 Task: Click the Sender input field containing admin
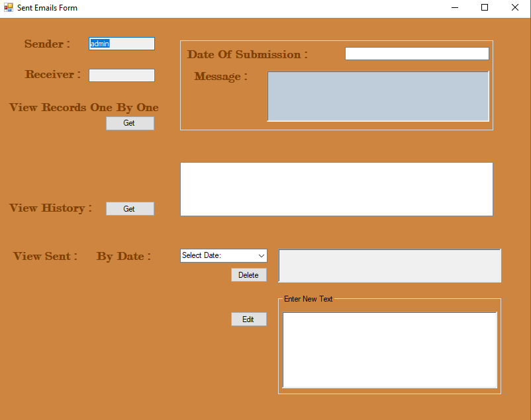click(122, 44)
